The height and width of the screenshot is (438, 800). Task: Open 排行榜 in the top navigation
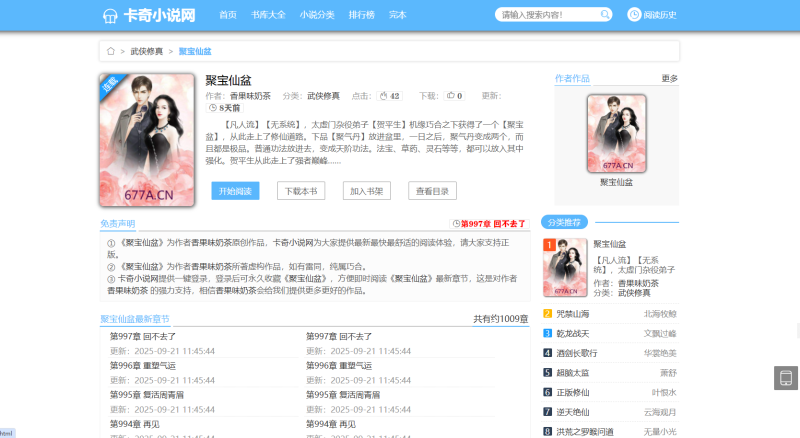tap(361, 15)
